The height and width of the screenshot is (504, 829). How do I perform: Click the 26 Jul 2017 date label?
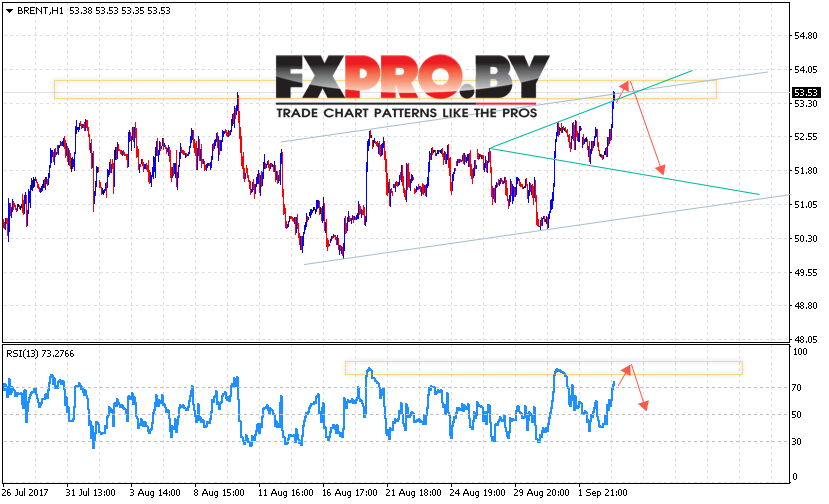pyautogui.click(x=25, y=493)
